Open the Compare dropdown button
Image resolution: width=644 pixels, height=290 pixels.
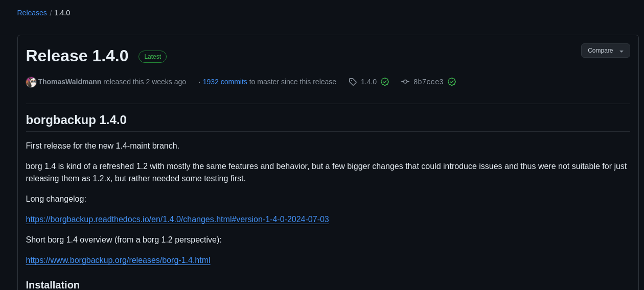(x=601, y=51)
